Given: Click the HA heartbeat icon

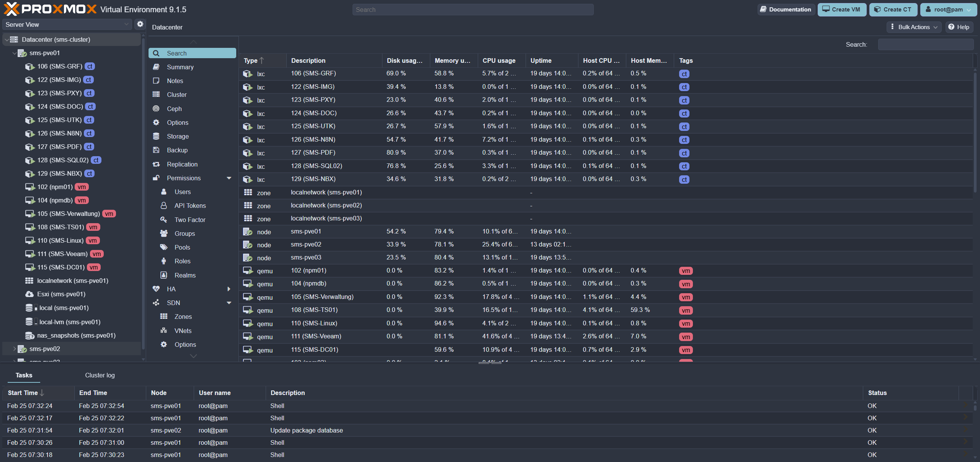Looking at the screenshot, I should [x=156, y=289].
